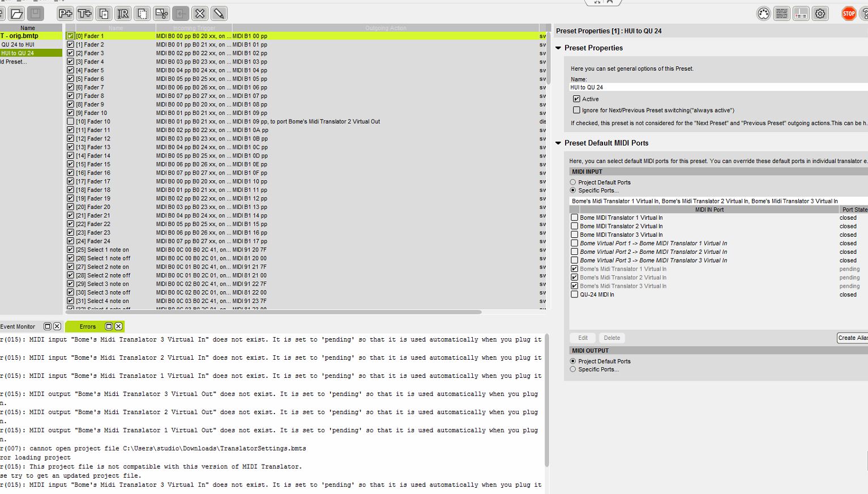
Task: Toggle the Active preset checkbox
Action: click(x=576, y=99)
